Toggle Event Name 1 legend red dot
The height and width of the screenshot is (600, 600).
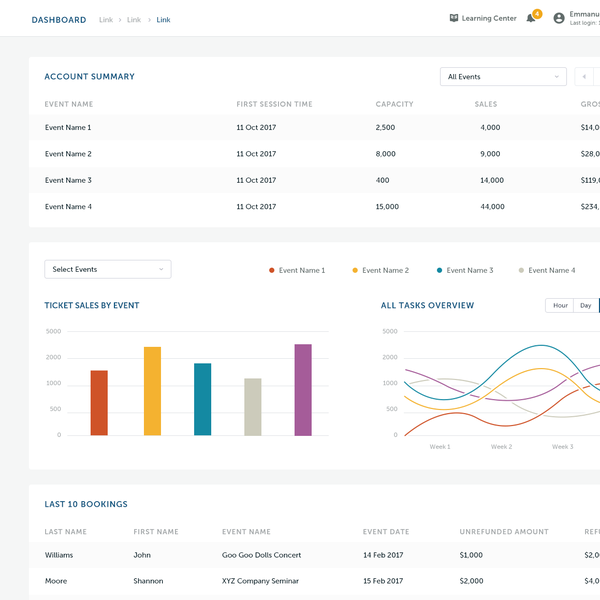272,270
